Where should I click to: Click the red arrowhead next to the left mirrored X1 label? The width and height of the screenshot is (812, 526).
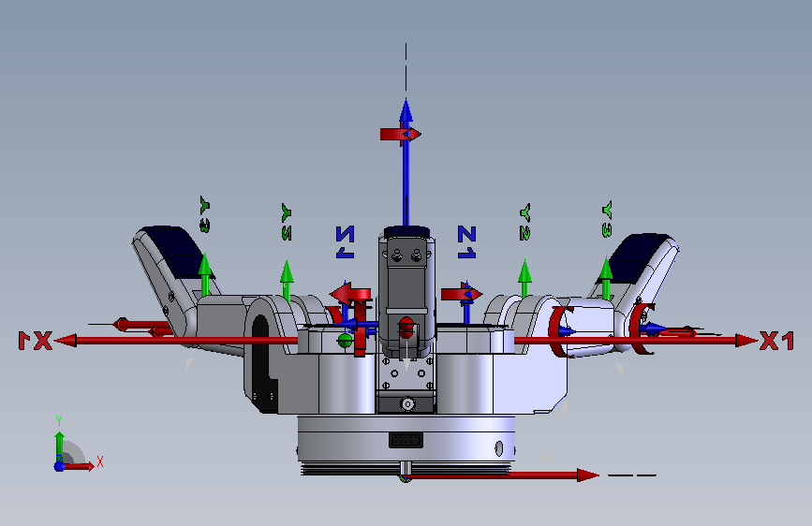tap(66, 341)
